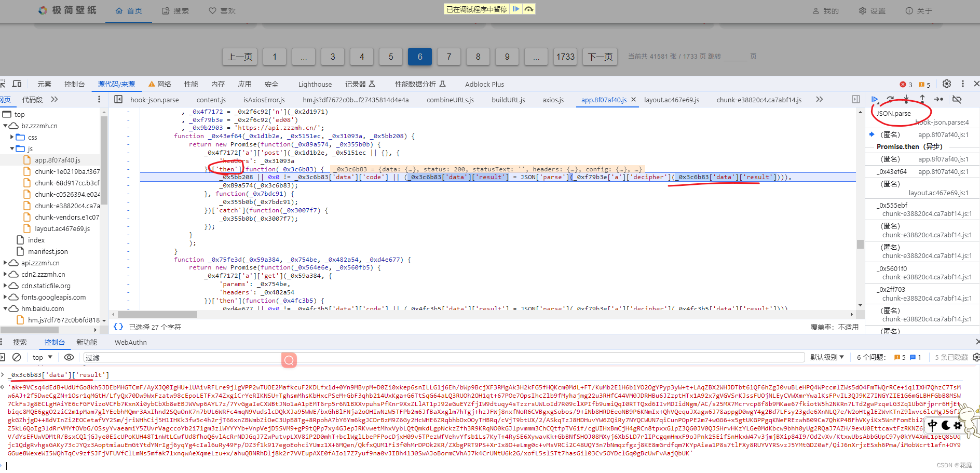The image size is (980, 473).
Task: Open the DevTools customize three-dot menu
Action: (x=963, y=84)
